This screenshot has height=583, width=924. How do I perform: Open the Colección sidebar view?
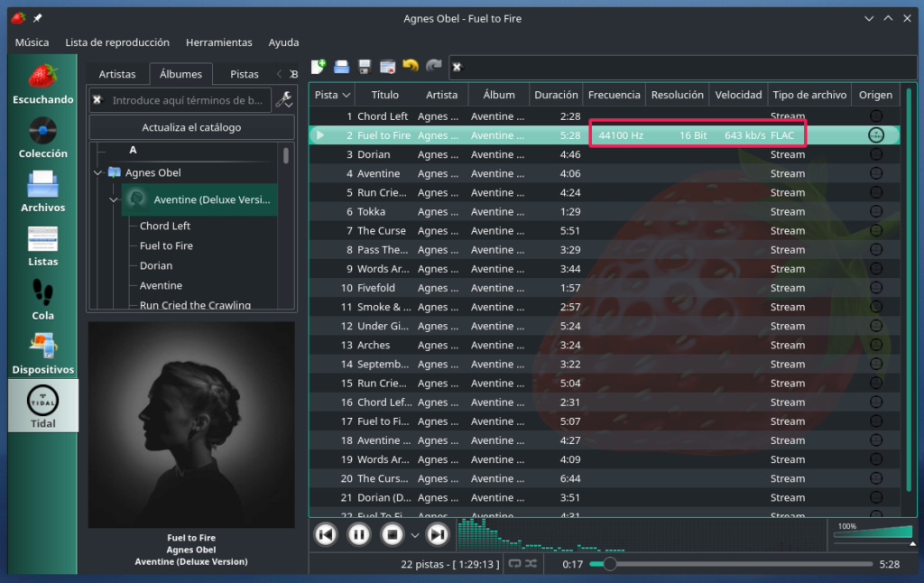pyautogui.click(x=42, y=138)
